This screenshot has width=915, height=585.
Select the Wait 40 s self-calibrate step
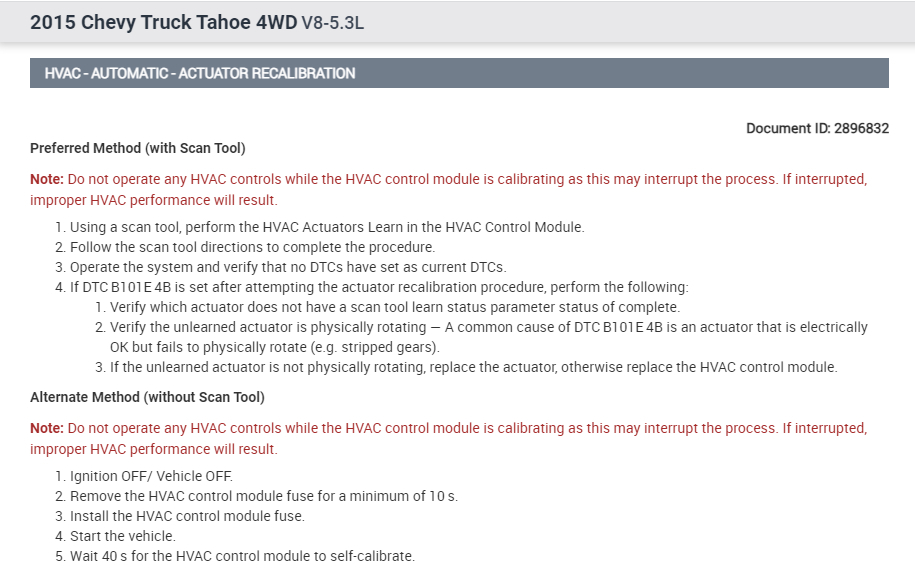(x=242, y=556)
